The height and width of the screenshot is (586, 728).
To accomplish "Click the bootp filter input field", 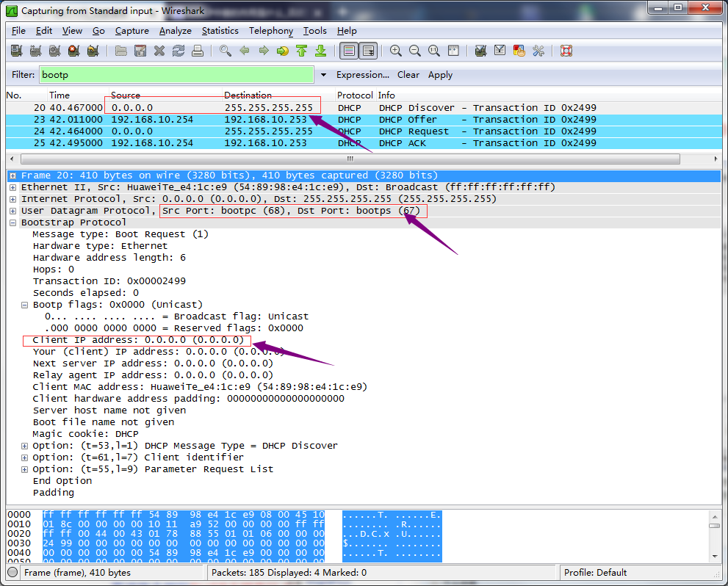I will click(176, 75).
